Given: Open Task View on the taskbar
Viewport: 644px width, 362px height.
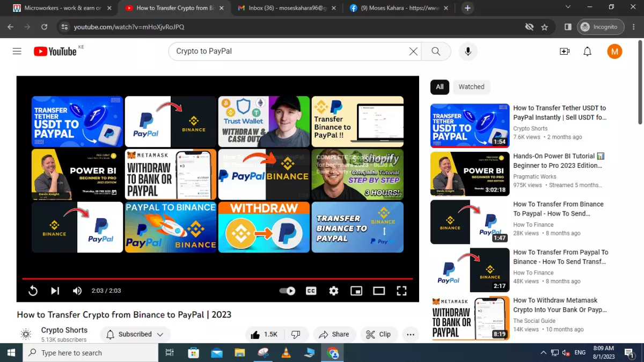Looking at the screenshot, I should (170, 352).
